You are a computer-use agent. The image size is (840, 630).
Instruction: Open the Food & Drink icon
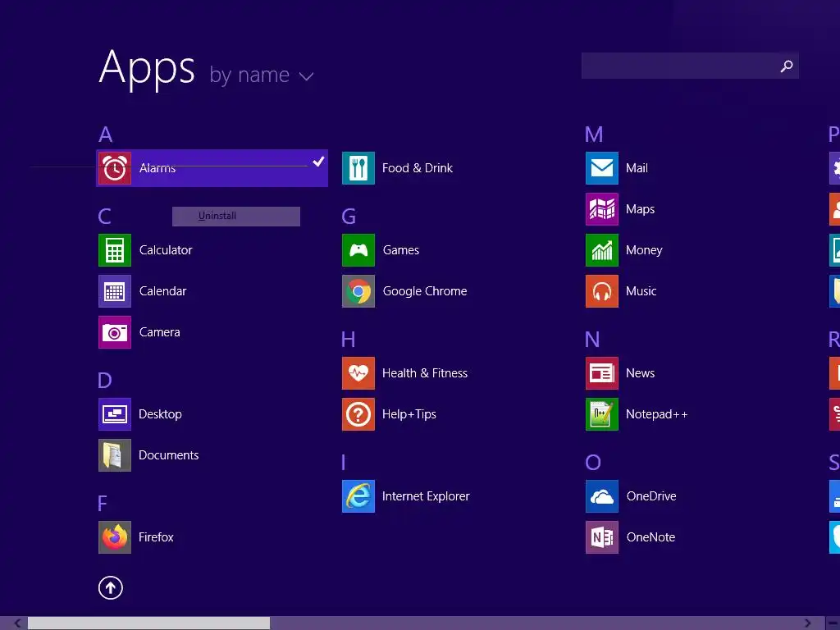(x=358, y=168)
